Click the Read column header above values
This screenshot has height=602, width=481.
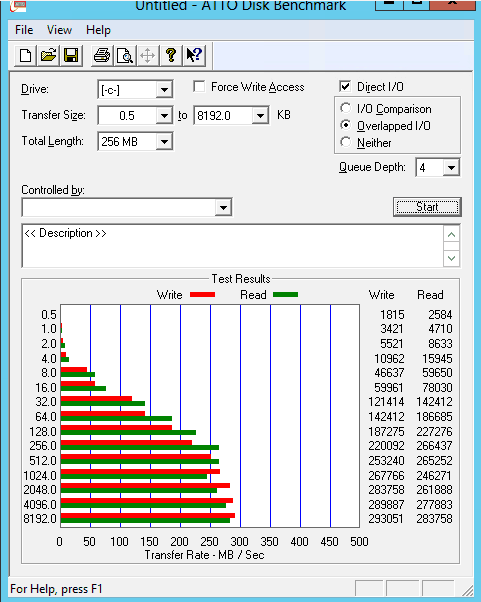[430, 295]
